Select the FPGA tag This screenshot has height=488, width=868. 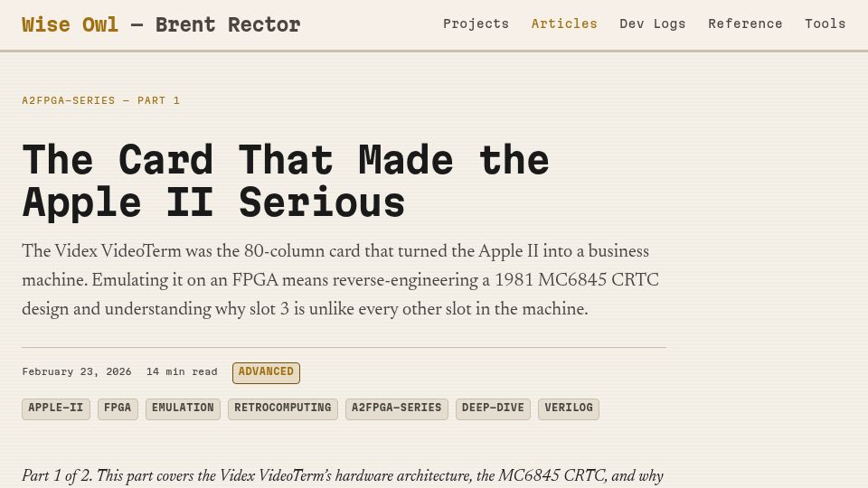118,408
